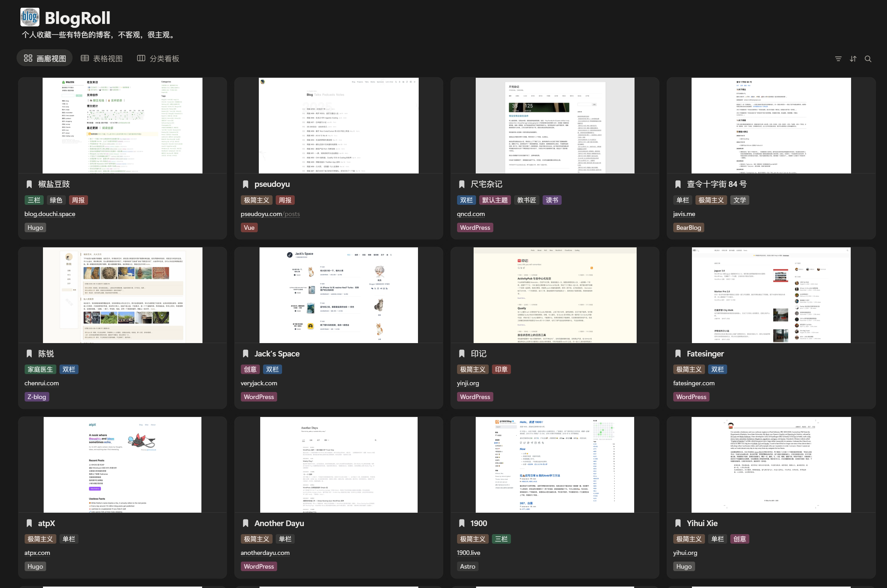Click the sort arrows icon
The image size is (887, 588).
click(x=853, y=59)
